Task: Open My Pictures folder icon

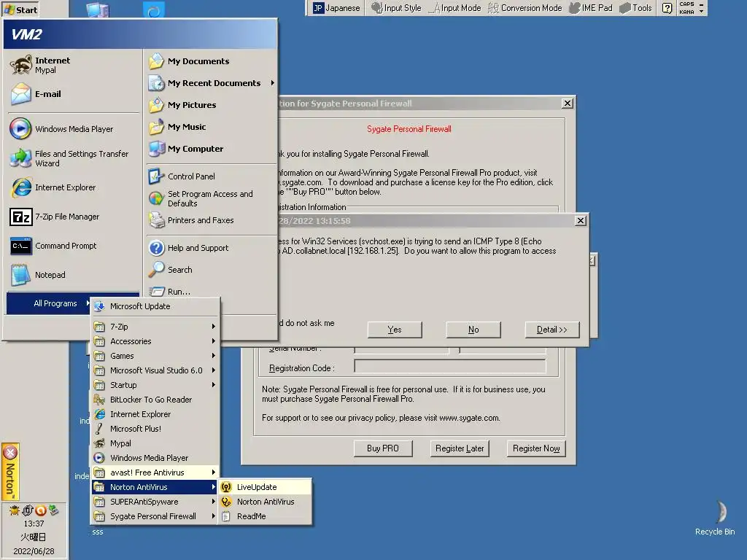Action: click(156, 105)
